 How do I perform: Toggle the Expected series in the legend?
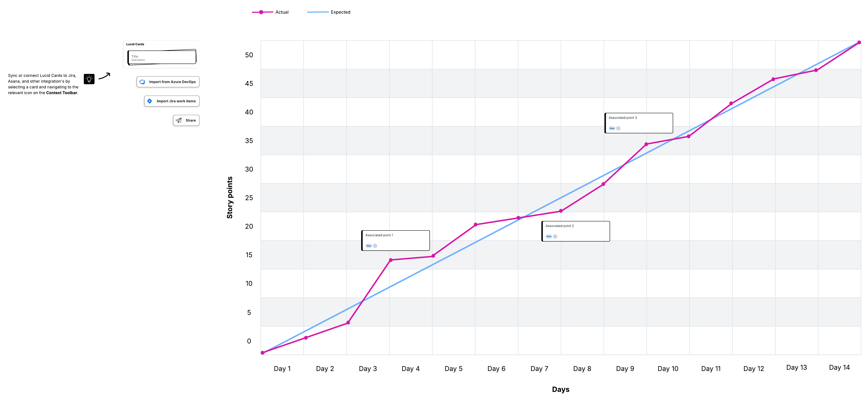(x=340, y=12)
